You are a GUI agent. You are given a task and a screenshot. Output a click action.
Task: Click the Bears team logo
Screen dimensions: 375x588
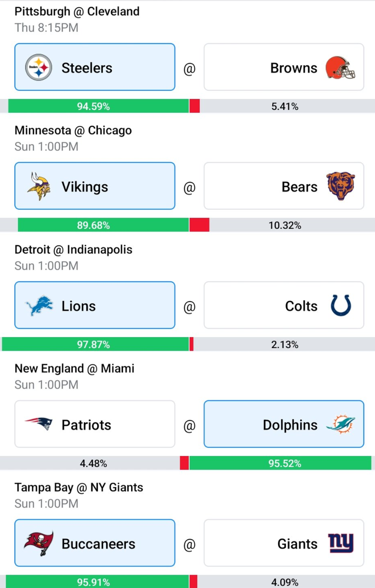(x=340, y=187)
